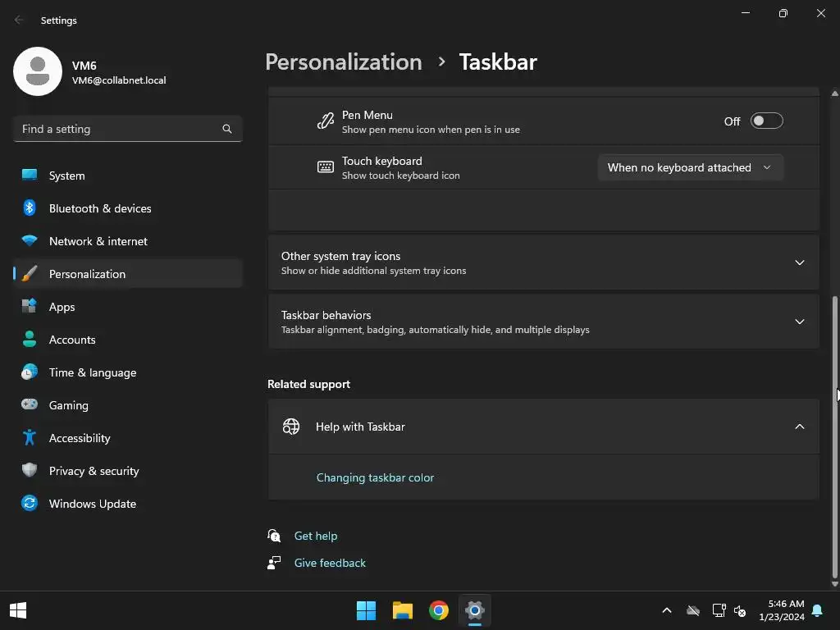Click the System monitor icon in sidebar
Image resolution: width=840 pixels, height=630 pixels.
[x=30, y=176]
